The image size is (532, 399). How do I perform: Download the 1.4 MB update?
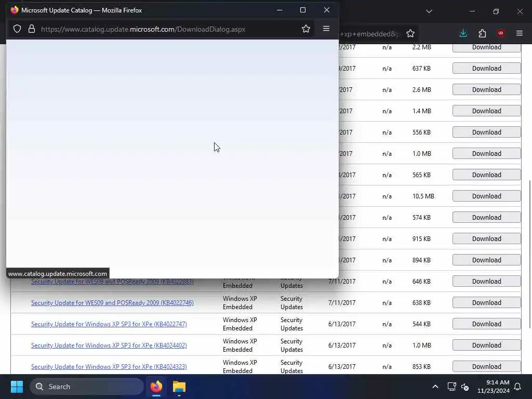click(486, 111)
